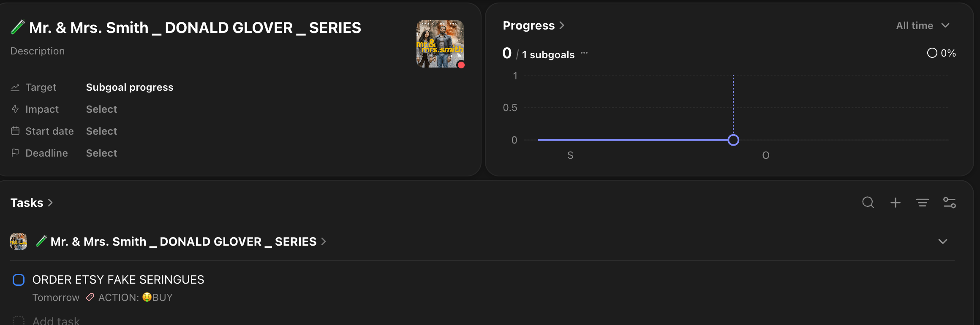The width and height of the screenshot is (980, 325).
Task: Open the Tasks search magnifier icon
Action: [868, 203]
